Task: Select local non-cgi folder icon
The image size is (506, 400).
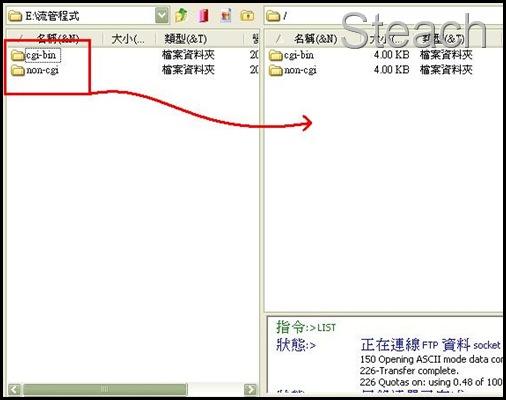Action: click(x=17, y=70)
